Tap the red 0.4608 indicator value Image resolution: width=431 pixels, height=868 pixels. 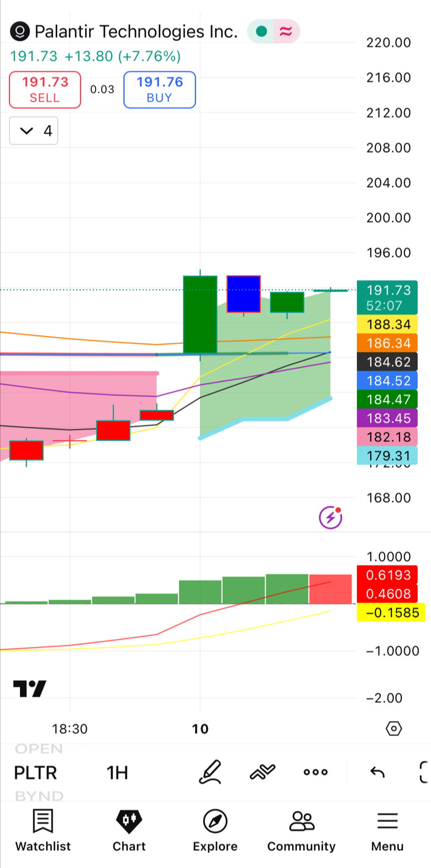click(388, 594)
